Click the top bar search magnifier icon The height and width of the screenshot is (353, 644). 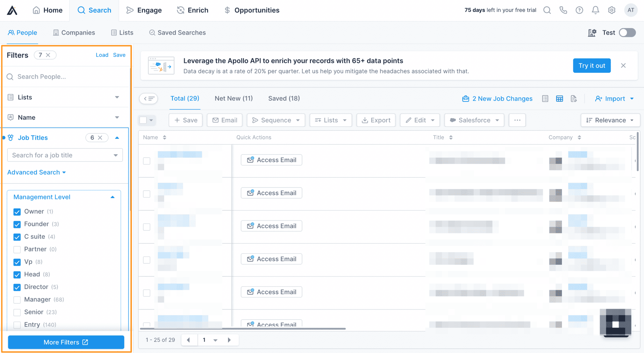tap(547, 10)
